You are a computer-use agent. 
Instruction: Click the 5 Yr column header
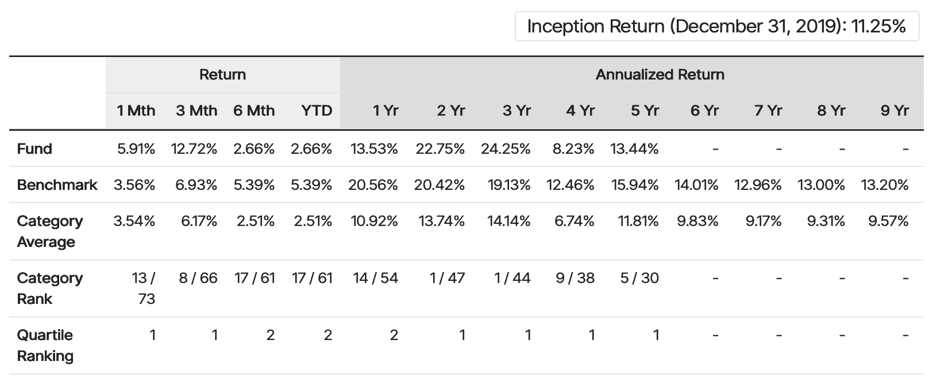[x=644, y=111]
